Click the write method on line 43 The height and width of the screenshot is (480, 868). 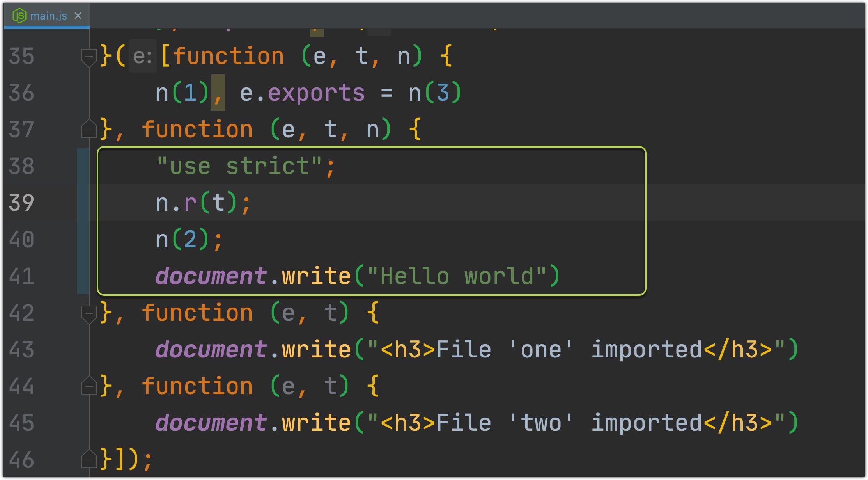316,350
